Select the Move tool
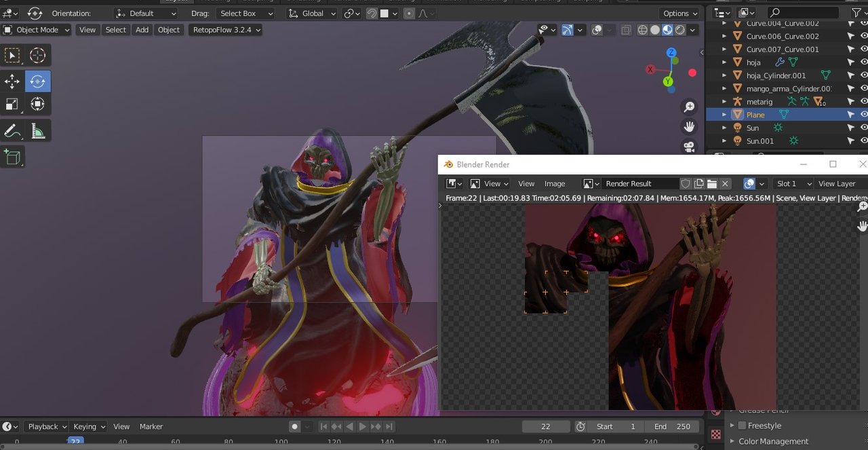Screen dimensions: 868x450 pos(12,81)
